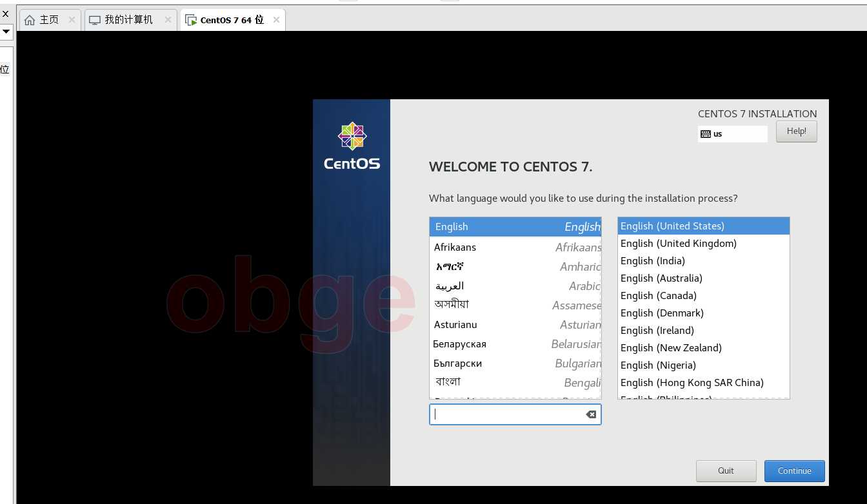Open the dropdown arrow in left panel
867x504 pixels.
[x=6, y=31]
